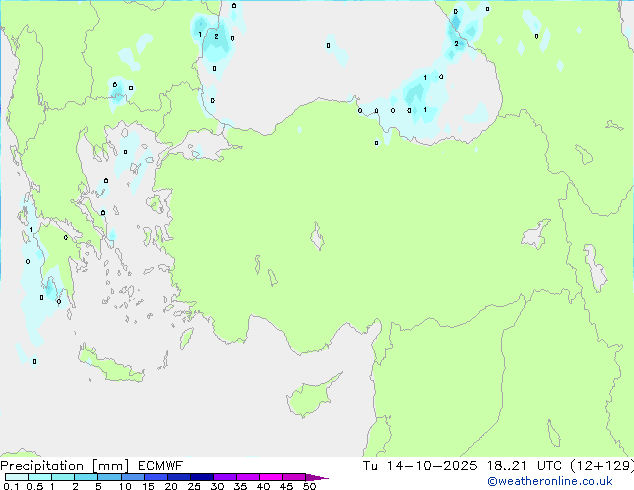Click the '50' legend scale label

pyautogui.click(x=309, y=486)
